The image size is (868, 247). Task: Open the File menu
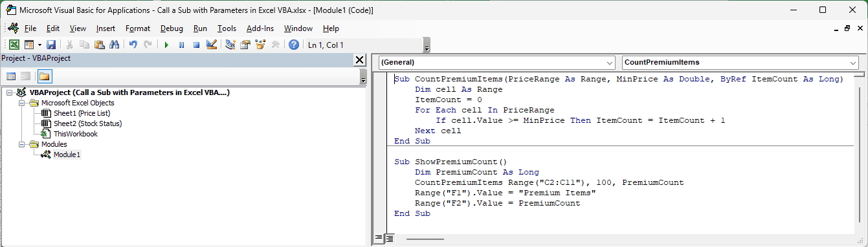30,28
